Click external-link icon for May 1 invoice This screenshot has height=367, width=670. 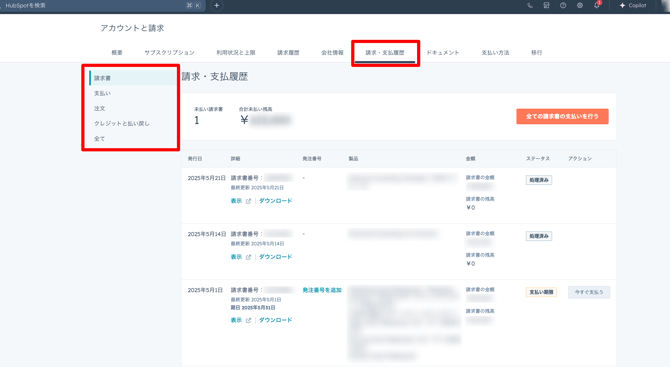pos(248,320)
